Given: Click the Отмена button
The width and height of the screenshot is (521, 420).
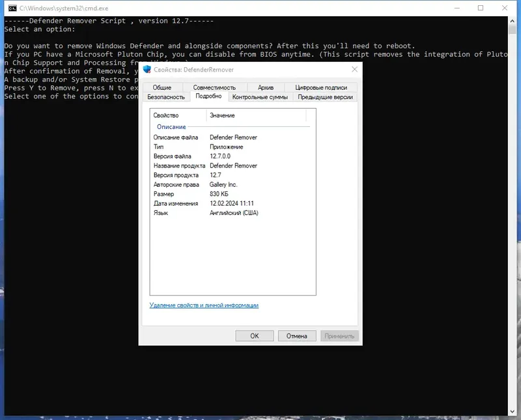Looking at the screenshot, I should point(297,336).
